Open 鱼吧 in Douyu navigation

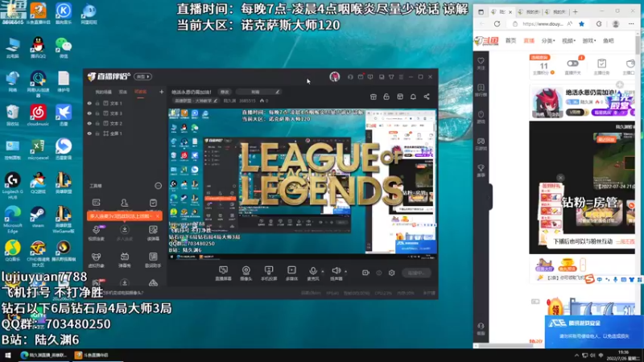609,41
